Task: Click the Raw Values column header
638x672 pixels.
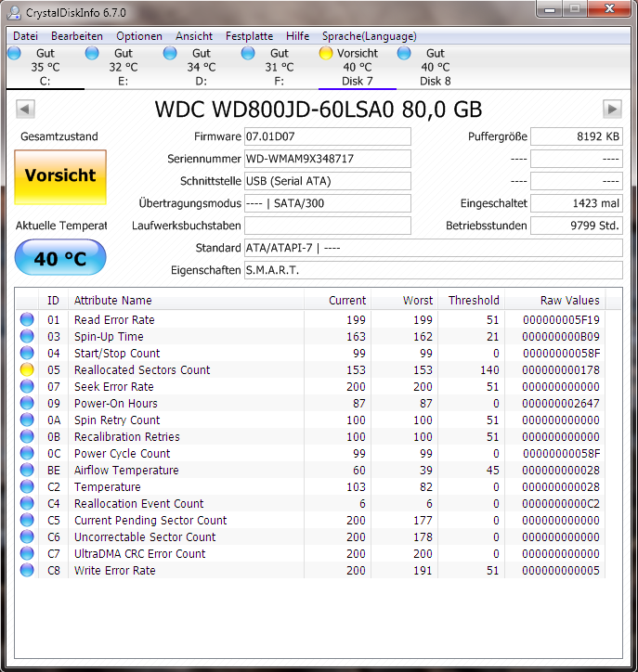Action: [x=554, y=300]
